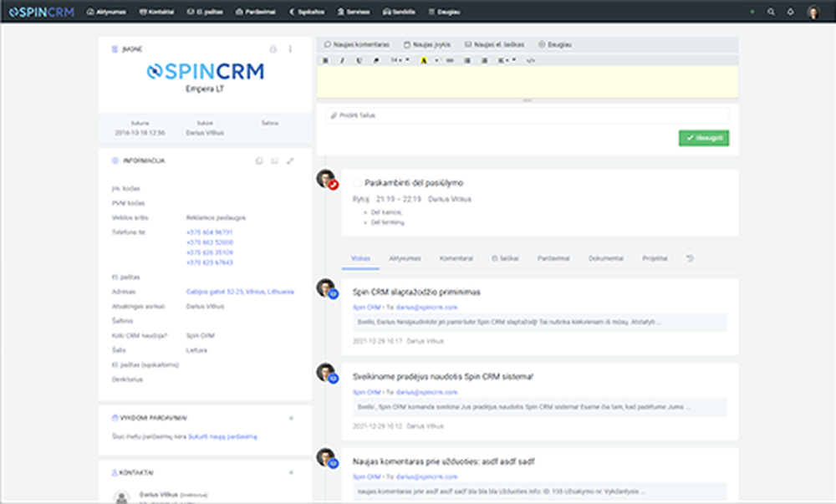The width and height of the screenshot is (836, 504).
Task: Click the insert link icon in the editor
Action: pos(449,60)
